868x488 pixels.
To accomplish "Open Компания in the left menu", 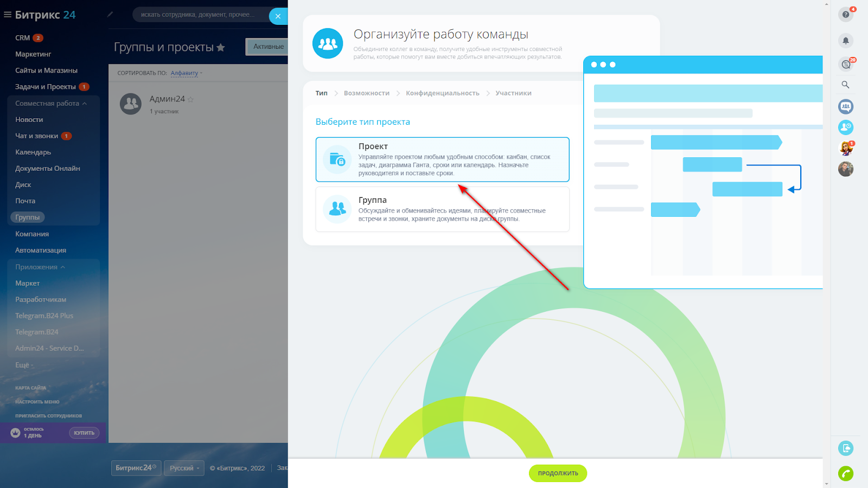I will point(32,234).
